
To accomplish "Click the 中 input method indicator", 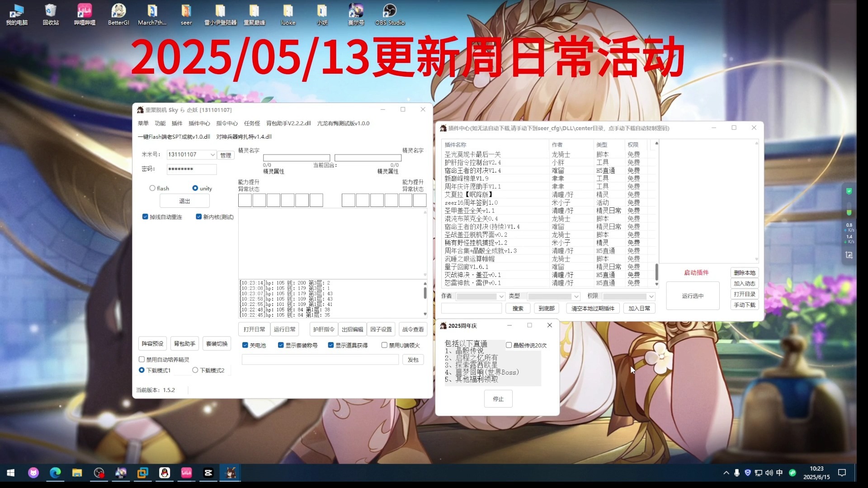I will coord(779,473).
